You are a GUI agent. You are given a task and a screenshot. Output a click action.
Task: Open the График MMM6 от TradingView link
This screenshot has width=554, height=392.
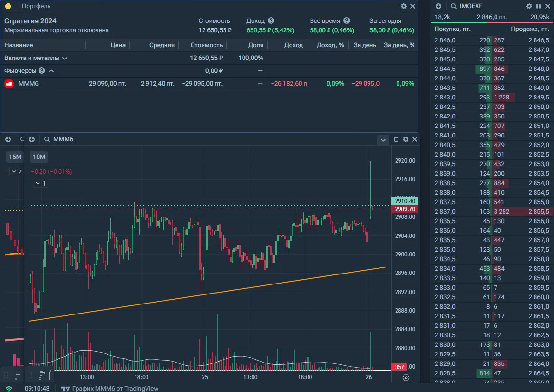tap(115, 388)
